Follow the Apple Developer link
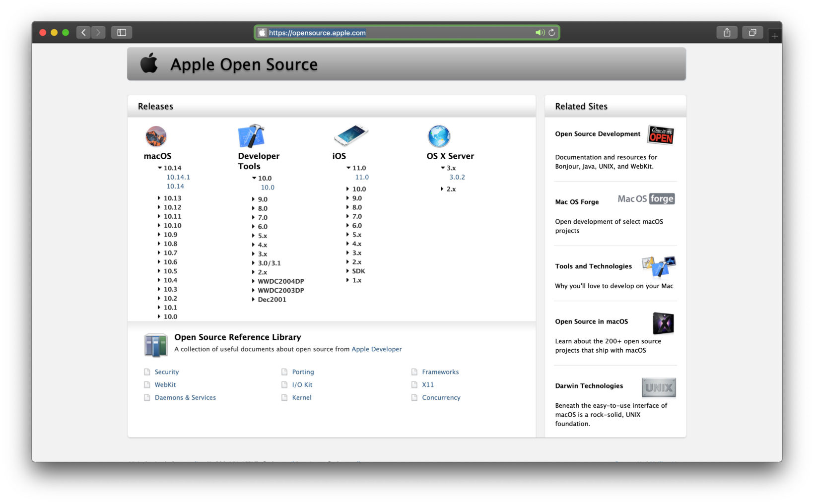The width and height of the screenshot is (814, 504). [377, 349]
